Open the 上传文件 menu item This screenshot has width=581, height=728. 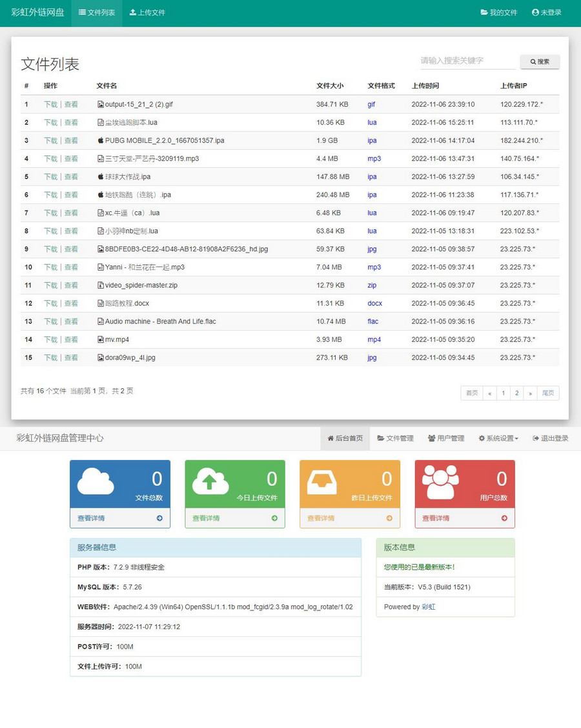(x=147, y=12)
